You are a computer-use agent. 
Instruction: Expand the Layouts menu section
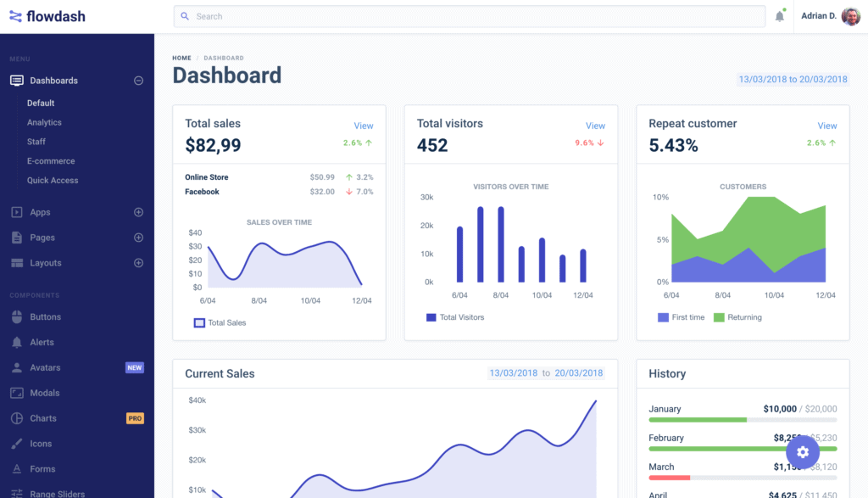click(138, 263)
